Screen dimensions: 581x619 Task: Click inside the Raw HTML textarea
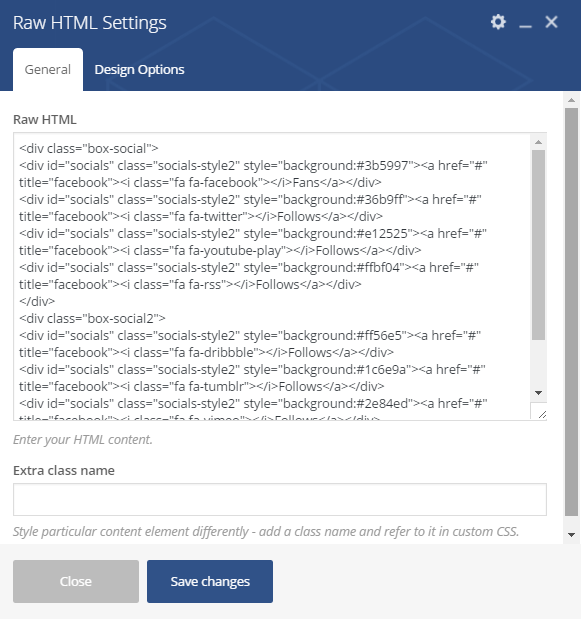(272, 276)
